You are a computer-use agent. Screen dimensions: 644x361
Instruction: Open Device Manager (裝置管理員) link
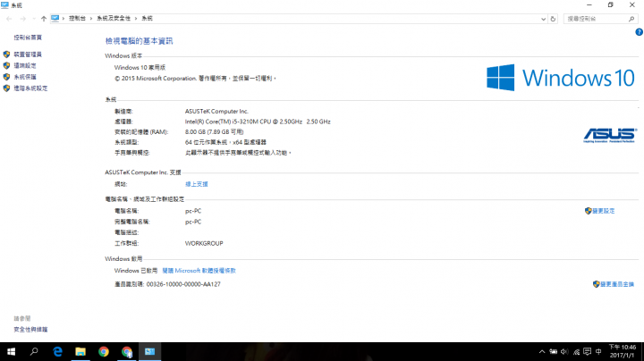pyautogui.click(x=28, y=55)
